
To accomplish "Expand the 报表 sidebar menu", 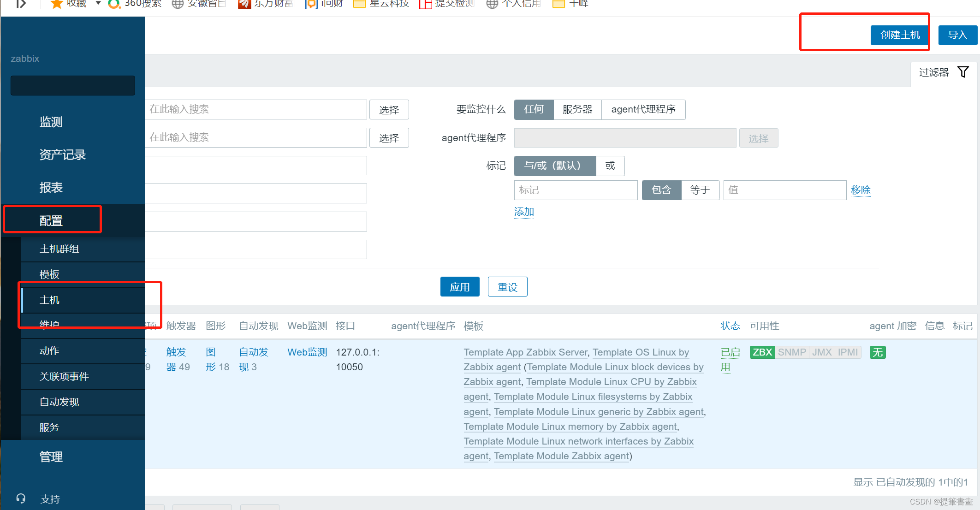I will (51, 188).
